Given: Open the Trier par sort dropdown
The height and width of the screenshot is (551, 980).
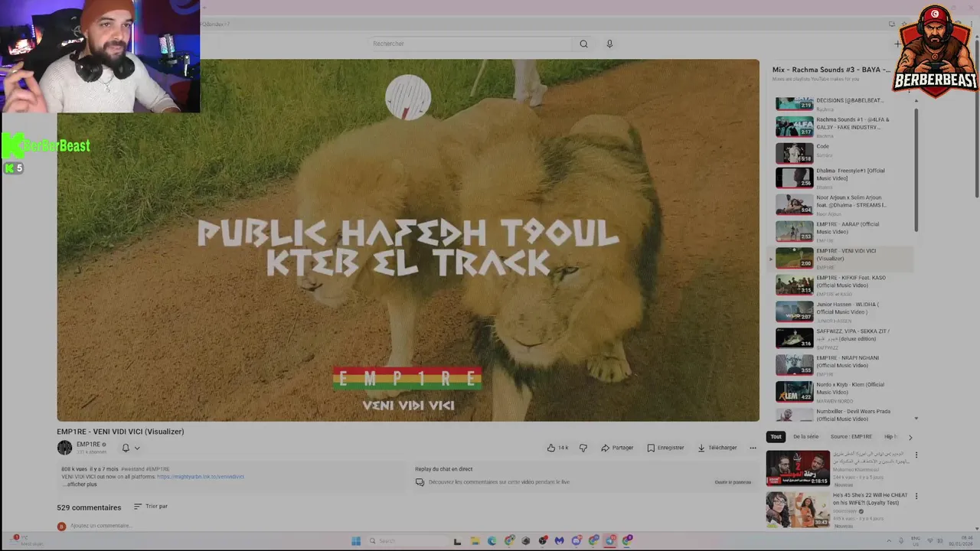Looking at the screenshot, I should [150, 507].
